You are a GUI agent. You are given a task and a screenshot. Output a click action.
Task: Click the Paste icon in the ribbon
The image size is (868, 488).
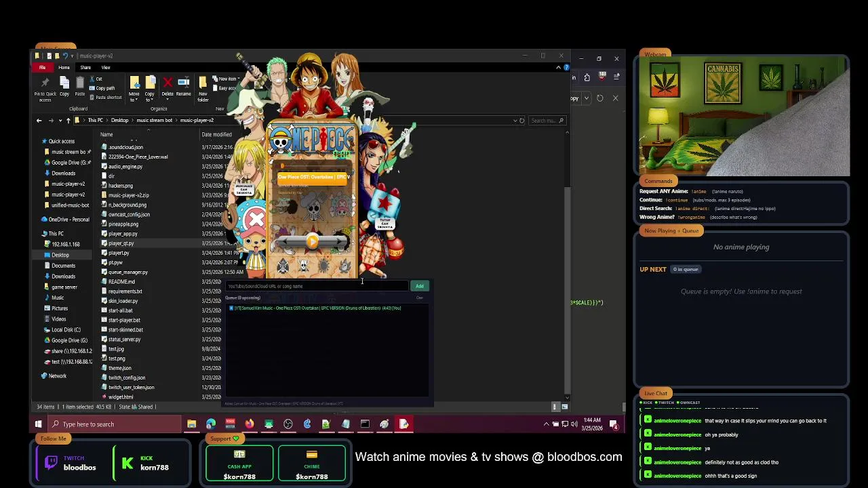[x=80, y=83]
